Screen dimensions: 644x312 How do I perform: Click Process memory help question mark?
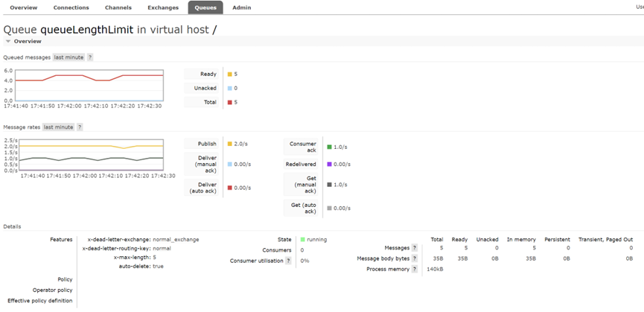pos(415,270)
